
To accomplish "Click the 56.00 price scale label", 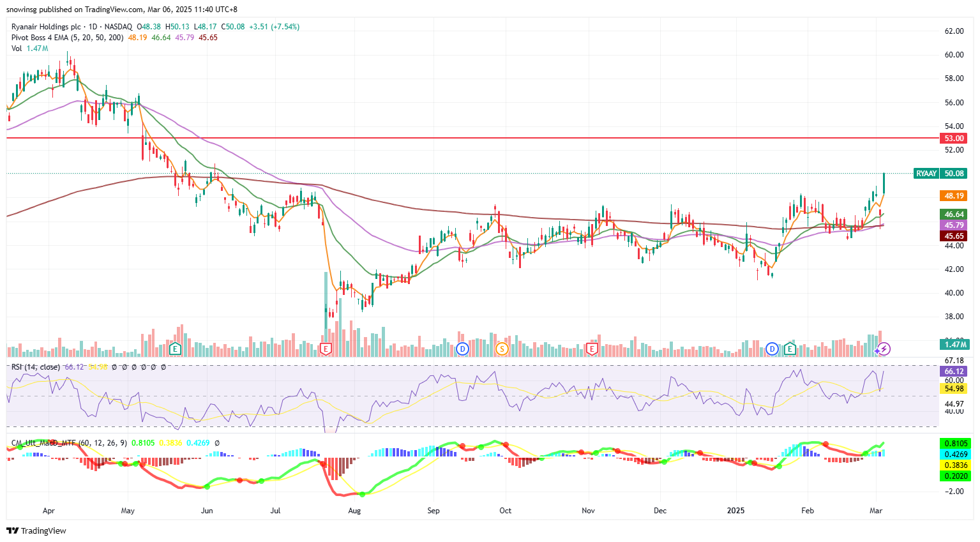I will (954, 103).
